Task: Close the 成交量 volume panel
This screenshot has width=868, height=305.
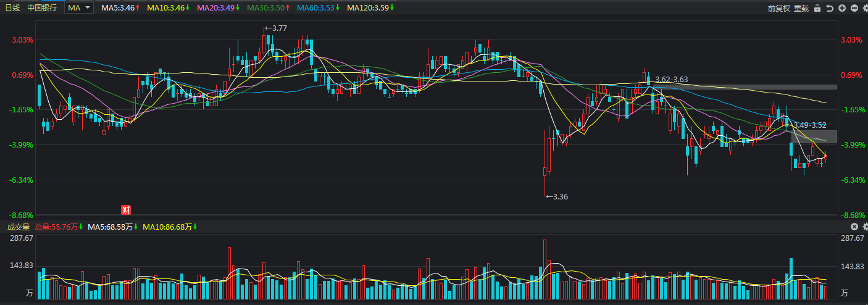Action: tap(854, 227)
